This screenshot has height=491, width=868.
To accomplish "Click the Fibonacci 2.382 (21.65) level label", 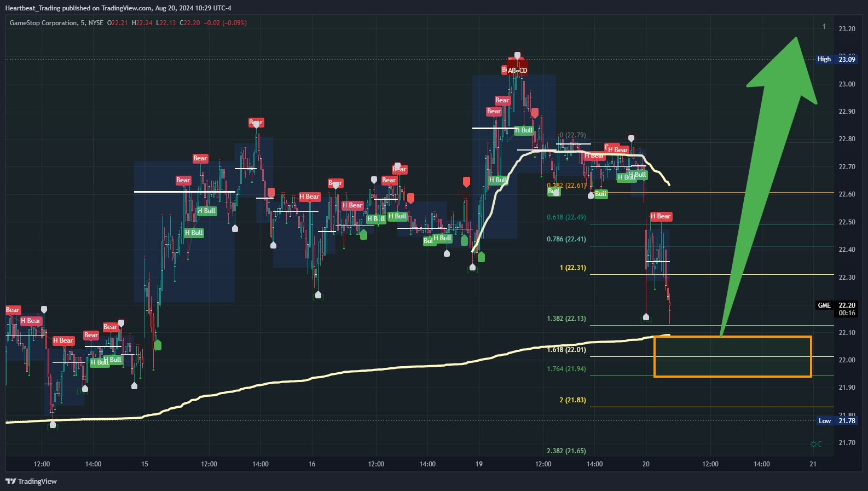I will pos(566,451).
